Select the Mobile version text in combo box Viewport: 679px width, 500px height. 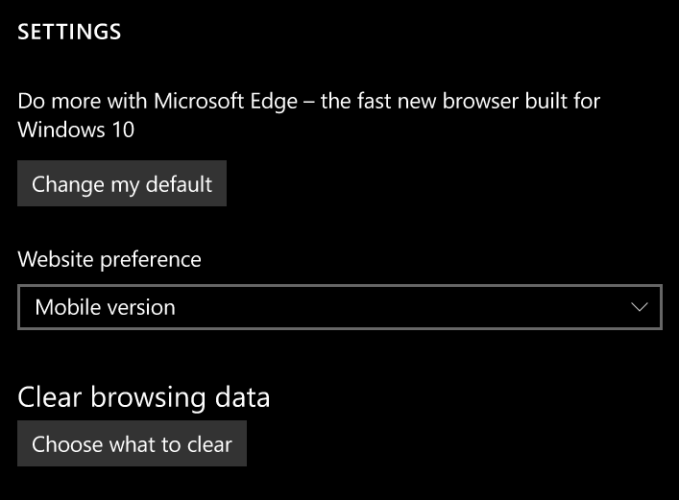pos(105,307)
